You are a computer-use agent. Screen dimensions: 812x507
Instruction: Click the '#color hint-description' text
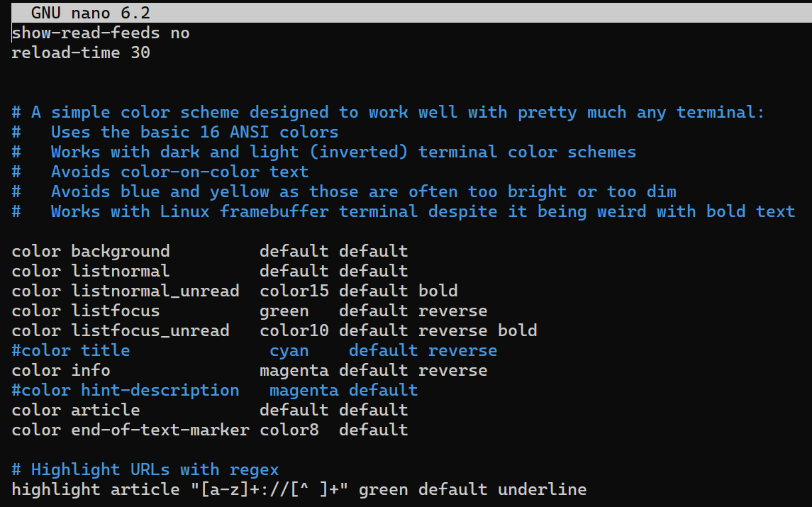click(125, 390)
